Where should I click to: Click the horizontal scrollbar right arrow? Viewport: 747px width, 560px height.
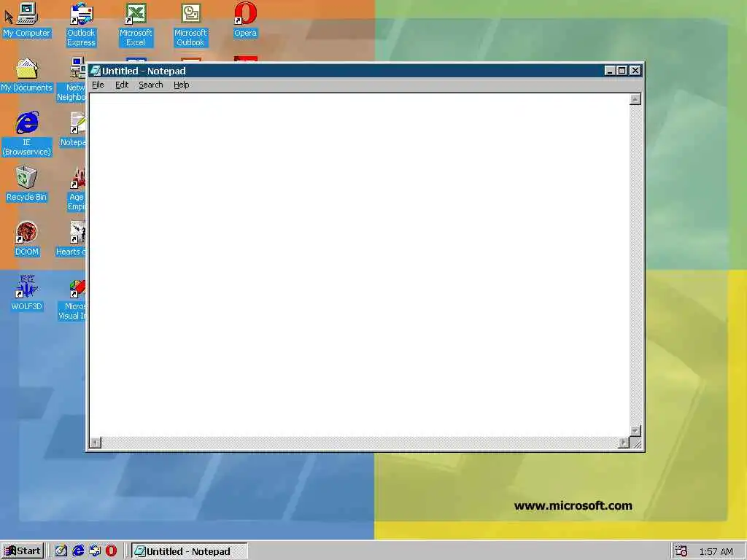(x=624, y=443)
